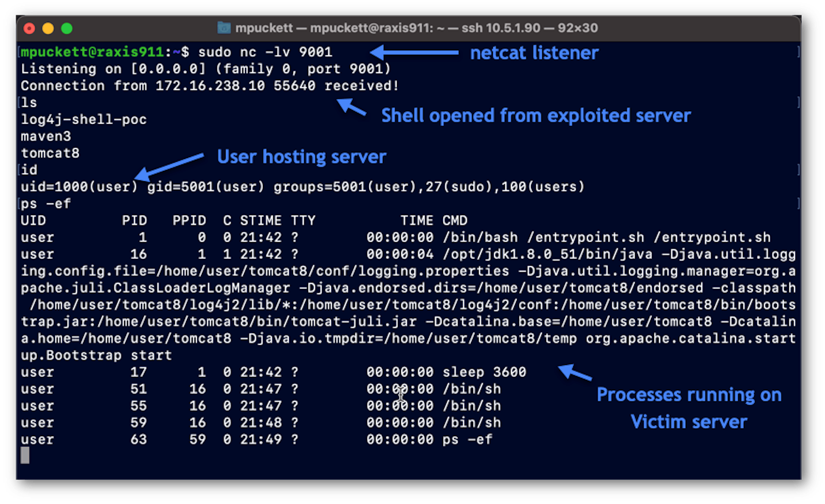Click the 'ps -ef' command input line

[46, 203]
